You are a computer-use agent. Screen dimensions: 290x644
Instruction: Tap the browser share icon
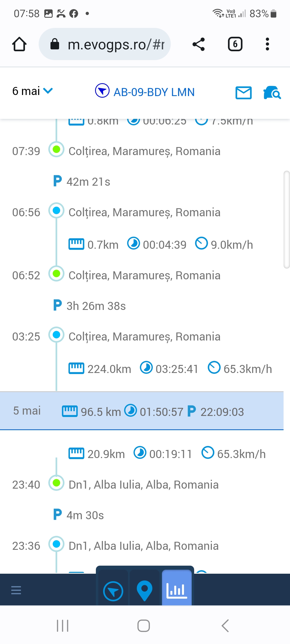tap(199, 44)
